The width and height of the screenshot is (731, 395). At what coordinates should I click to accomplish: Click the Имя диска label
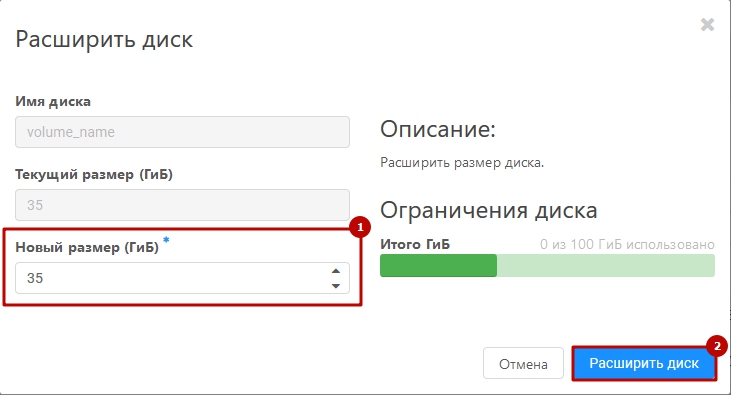tap(53, 102)
